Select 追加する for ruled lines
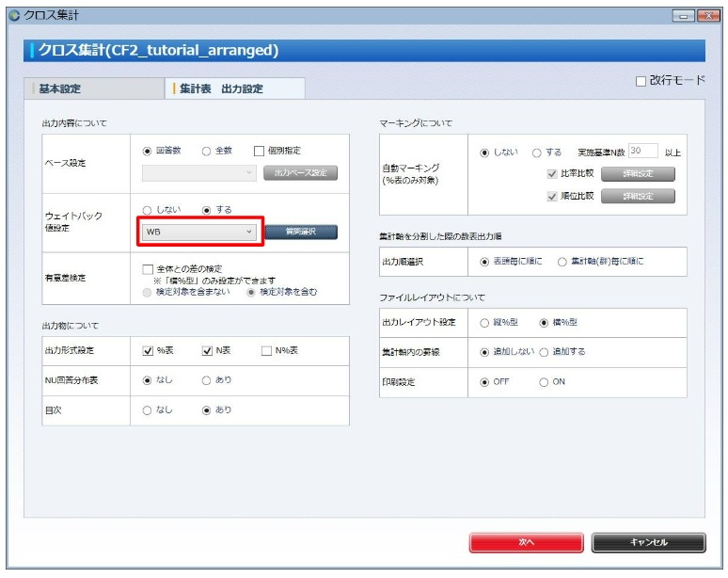 (545, 352)
